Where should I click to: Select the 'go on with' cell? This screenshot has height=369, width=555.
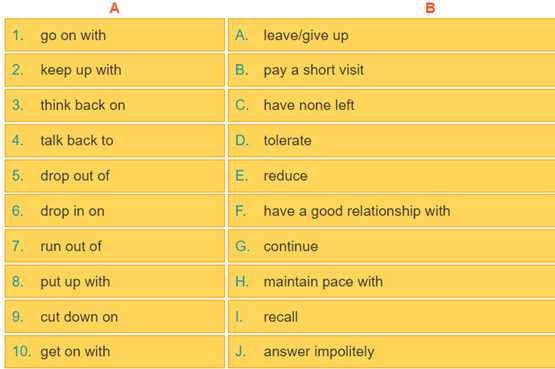[115, 35]
